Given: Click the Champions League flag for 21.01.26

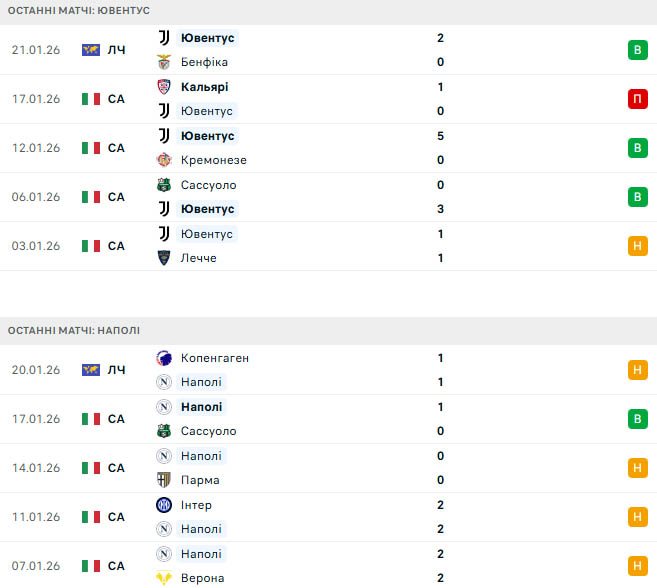Looking at the screenshot, I should pyautogui.click(x=91, y=50).
